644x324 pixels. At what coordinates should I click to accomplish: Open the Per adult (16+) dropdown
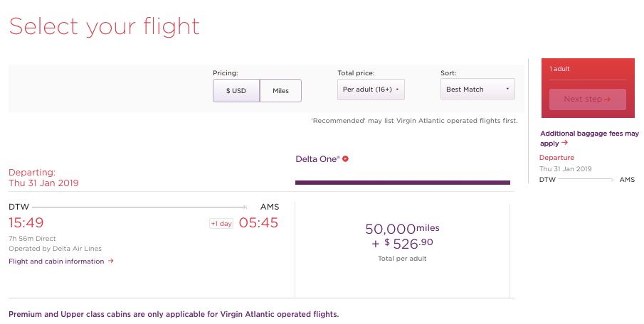pyautogui.click(x=371, y=90)
